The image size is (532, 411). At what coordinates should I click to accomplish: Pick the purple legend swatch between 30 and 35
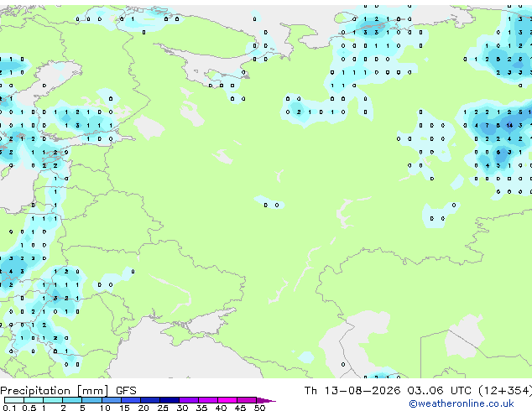click(x=189, y=400)
